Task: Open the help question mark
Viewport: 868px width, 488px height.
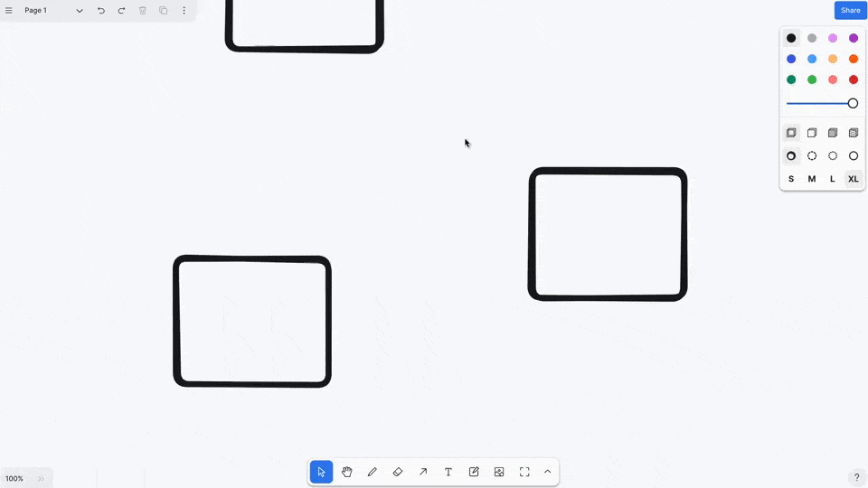Action: (x=856, y=477)
